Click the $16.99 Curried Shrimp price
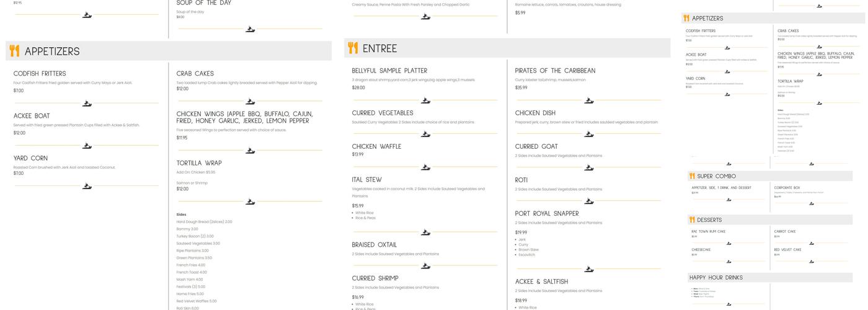Screen dimensions: 868x310 click(358, 297)
